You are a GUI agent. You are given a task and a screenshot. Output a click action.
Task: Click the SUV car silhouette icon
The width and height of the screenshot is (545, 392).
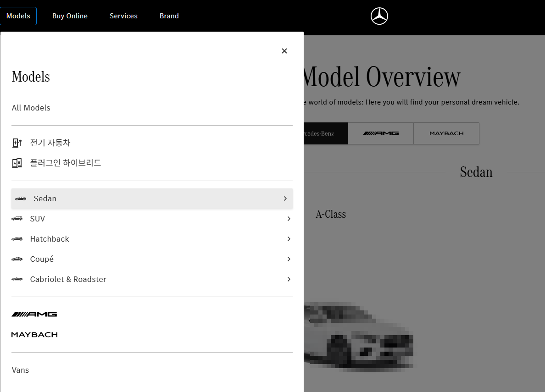17,219
